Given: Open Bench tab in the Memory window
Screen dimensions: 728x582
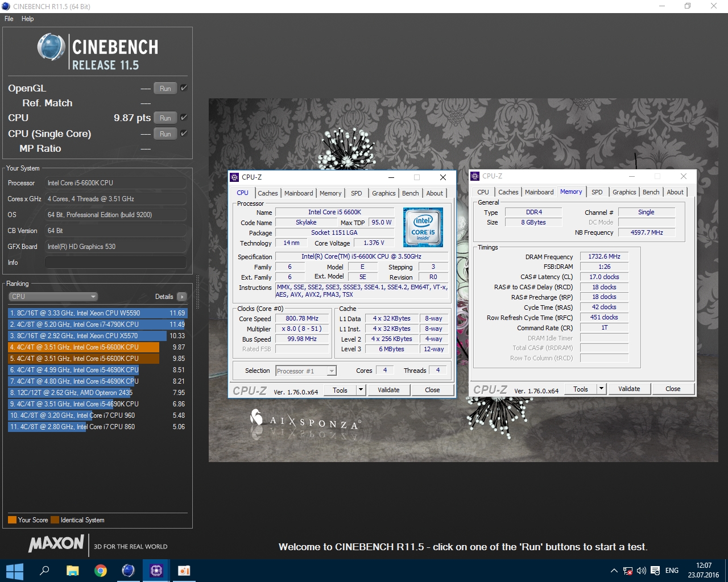Looking at the screenshot, I should [651, 192].
